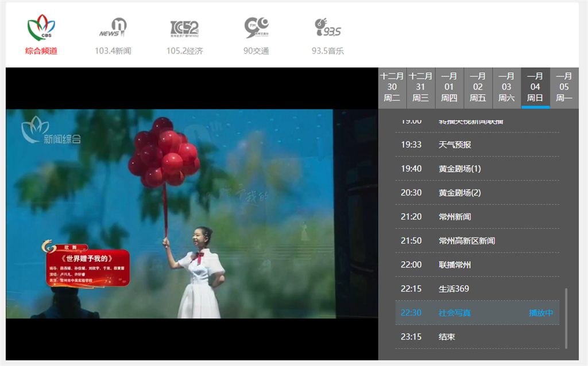
Task: Click the 播放中 status on 社会写真
Action: pyautogui.click(x=540, y=313)
